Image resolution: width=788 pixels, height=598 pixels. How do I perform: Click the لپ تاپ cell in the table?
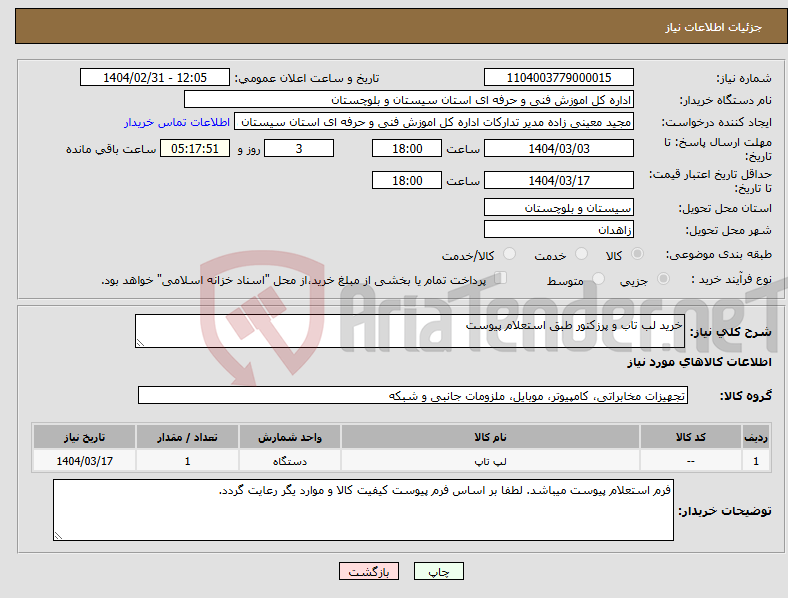coord(490,460)
